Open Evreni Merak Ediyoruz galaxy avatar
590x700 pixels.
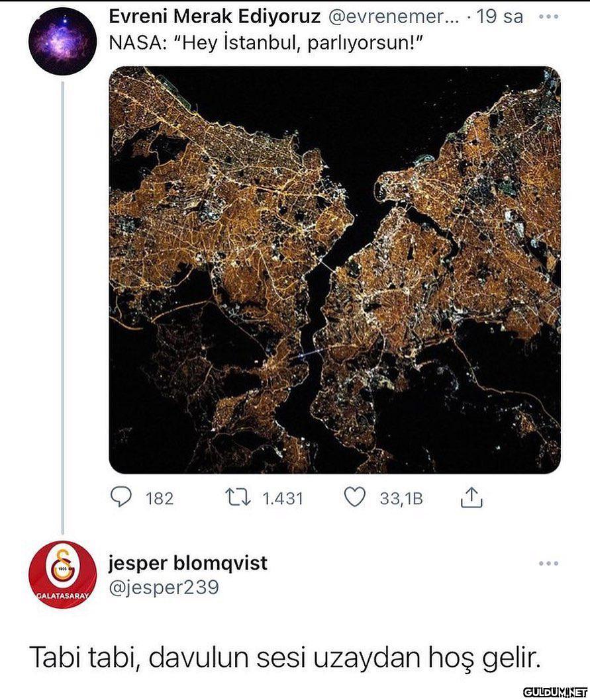[62, 42]
